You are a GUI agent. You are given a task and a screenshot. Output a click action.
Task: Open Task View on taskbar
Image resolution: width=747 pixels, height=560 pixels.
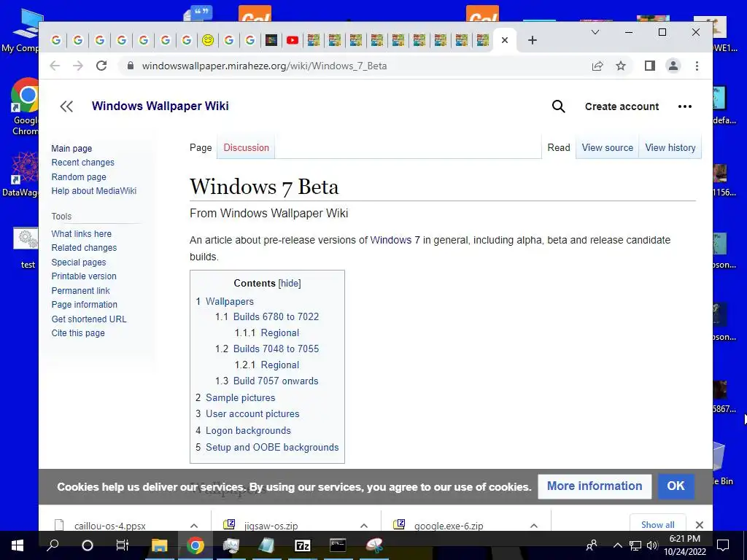(x=123, y=545)
